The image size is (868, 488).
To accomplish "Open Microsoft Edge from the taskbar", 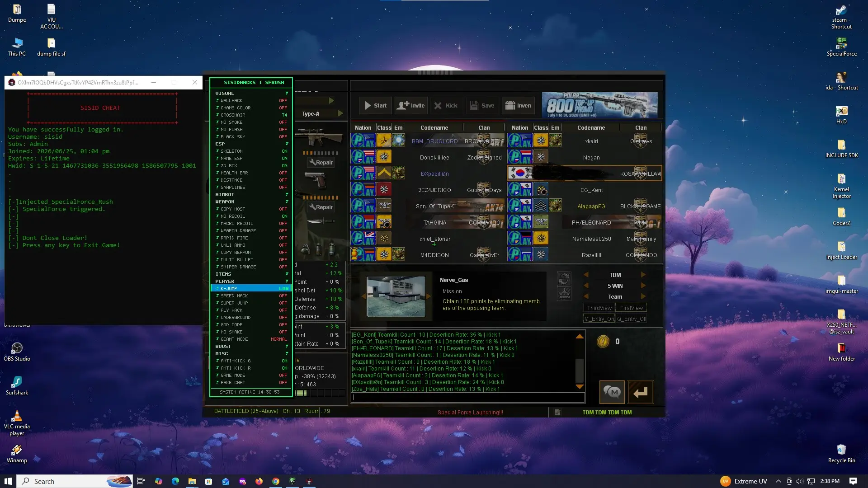I will click(x=175, y=481).
